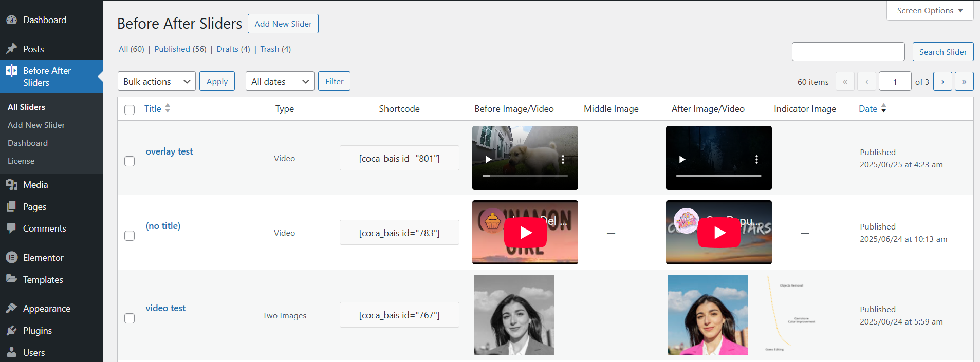Open the All Sliders submenu item
The image size is (980, 362).
(27, 107)
